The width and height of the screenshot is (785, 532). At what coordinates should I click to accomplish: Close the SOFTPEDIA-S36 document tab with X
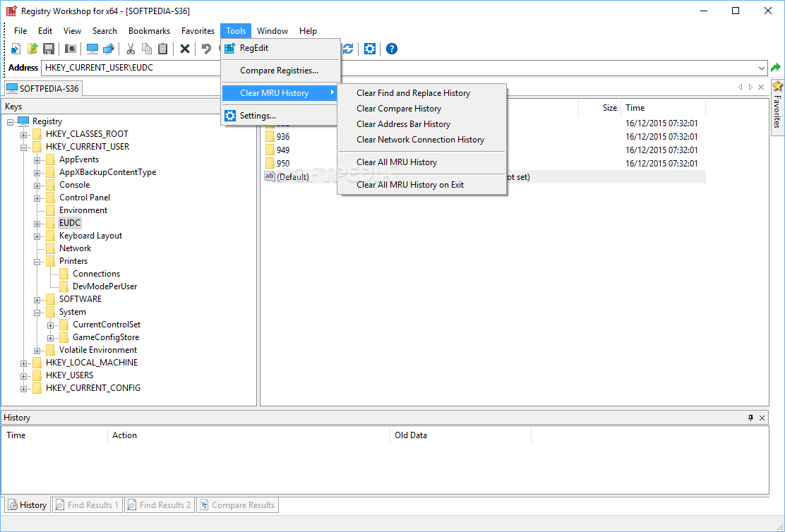pos(761,87)
